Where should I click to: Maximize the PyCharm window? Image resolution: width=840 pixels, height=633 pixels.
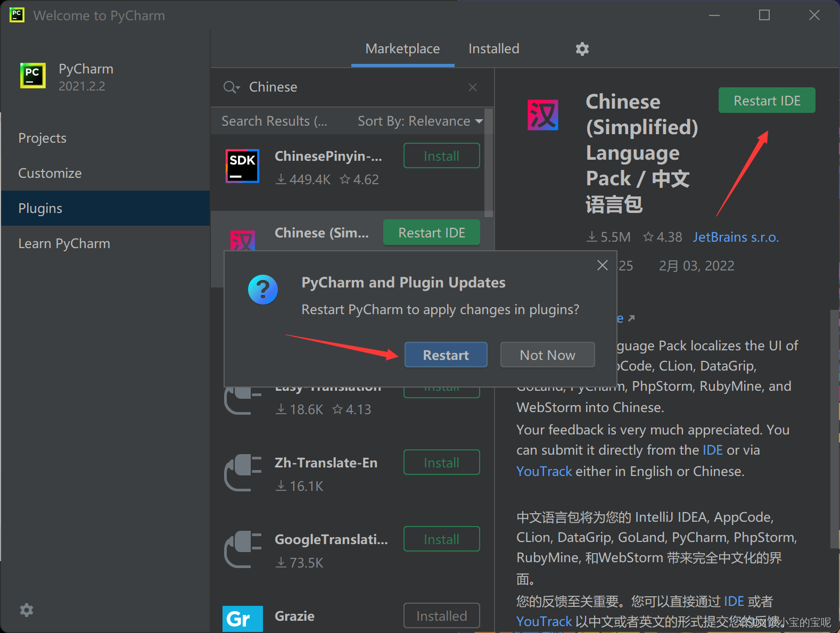coord(764,15)
